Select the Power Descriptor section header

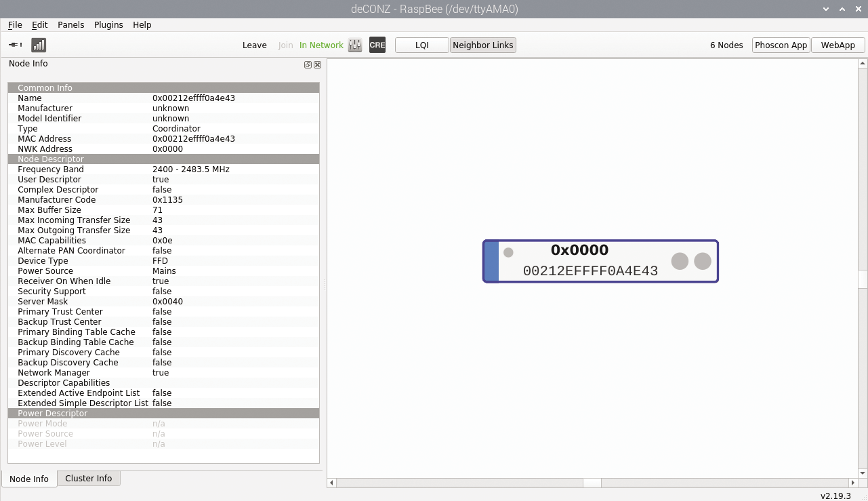tap(163, 414)
